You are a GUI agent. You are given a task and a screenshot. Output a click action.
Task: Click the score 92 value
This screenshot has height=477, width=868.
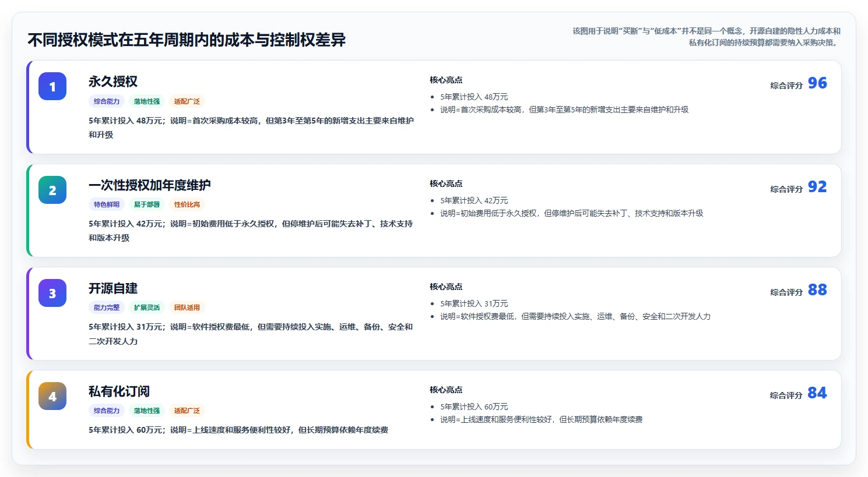(x=817, y=187)
